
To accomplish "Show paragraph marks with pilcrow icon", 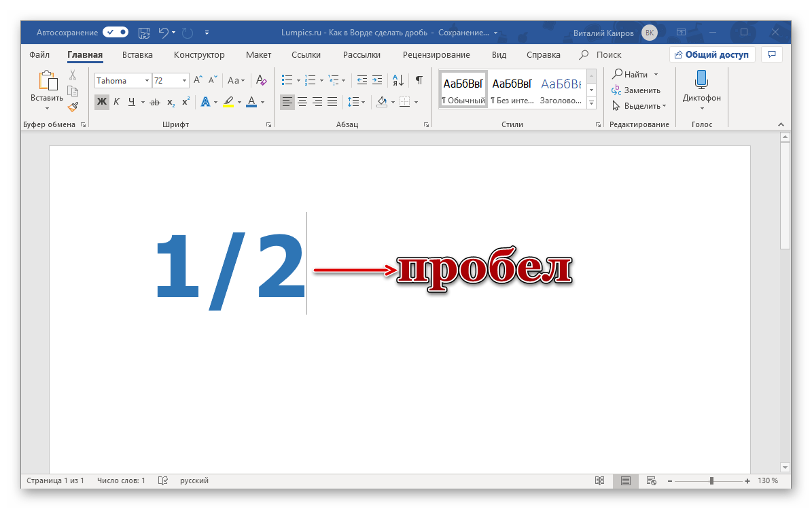I will point(419,80).
